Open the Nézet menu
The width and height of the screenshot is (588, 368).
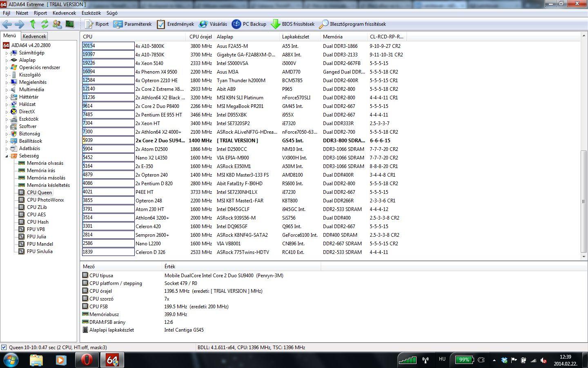(22, 13)
